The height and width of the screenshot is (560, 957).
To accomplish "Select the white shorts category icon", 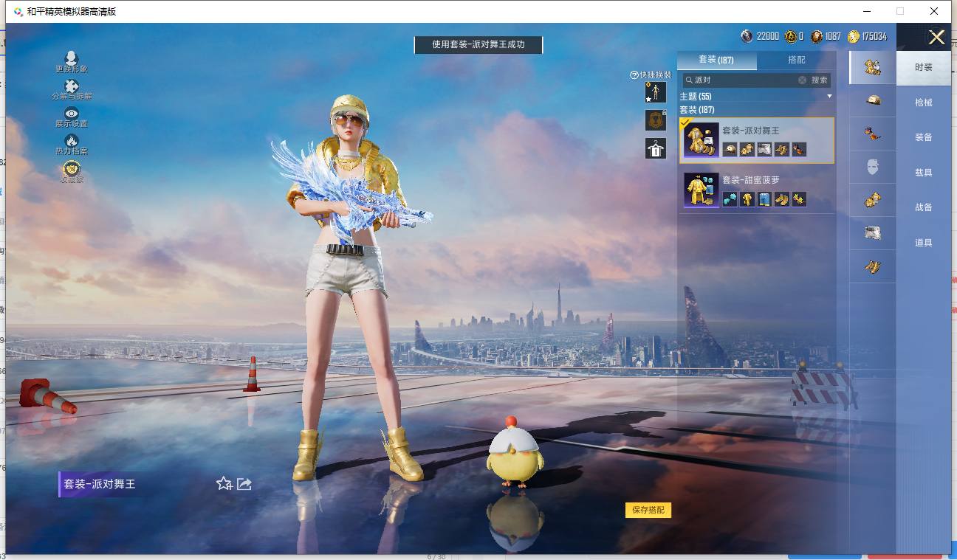I will pos(873,232).
